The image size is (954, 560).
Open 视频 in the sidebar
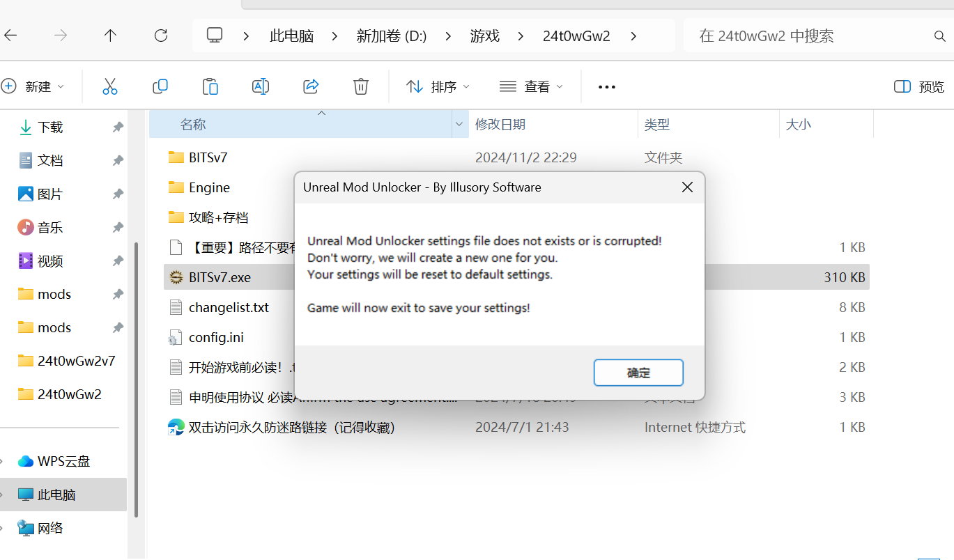coord(50,260)
